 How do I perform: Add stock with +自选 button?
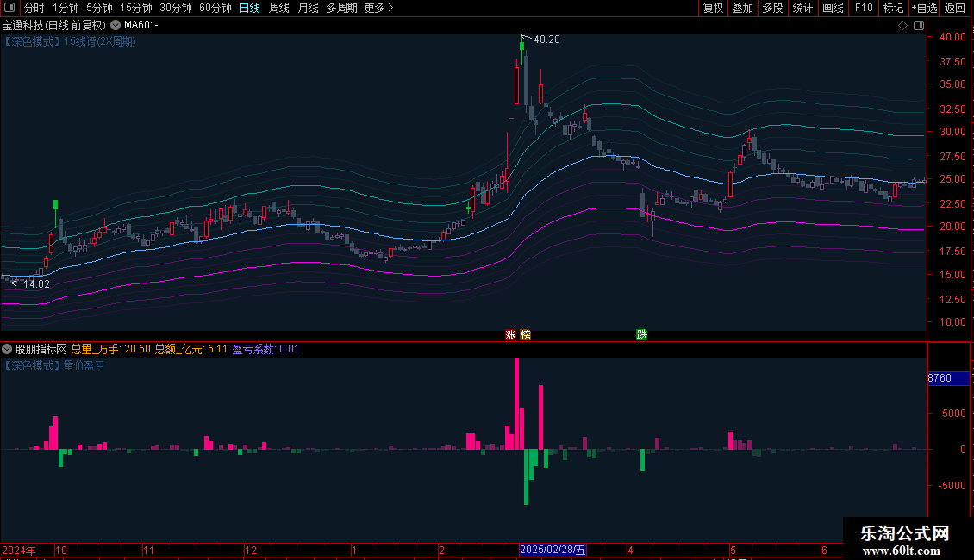pos(924,8)
